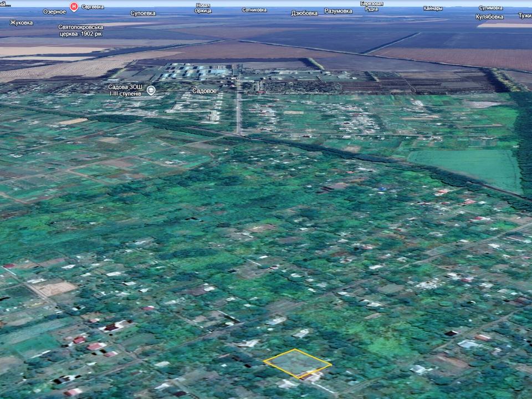Image resolution: width=532 pixels, height=399 pixels.
Task: Click the Дзюбовка place label
Action: [x=304, y=13]
